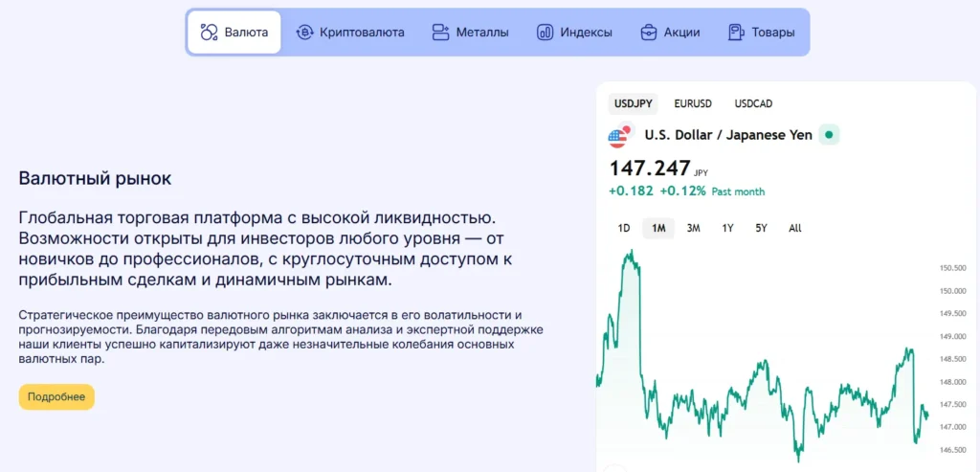Click the 149.000 axis label
This screenshot has height=472, width=980.
[953, 336]
